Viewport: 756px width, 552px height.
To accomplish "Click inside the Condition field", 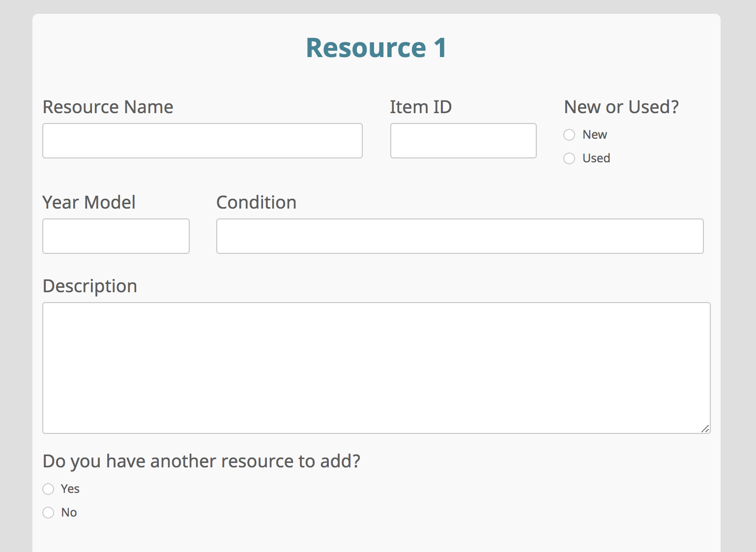I will [x=460, y=236].
